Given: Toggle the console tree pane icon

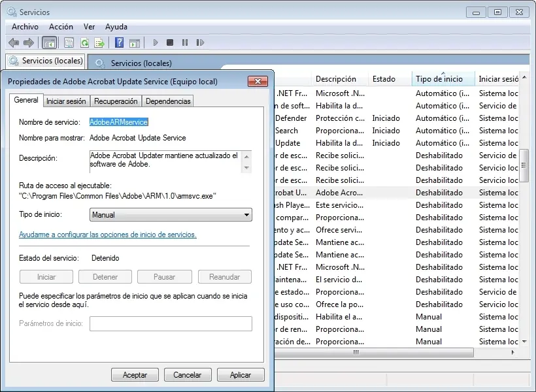Looking at the screenshot, I should (49, 42).
